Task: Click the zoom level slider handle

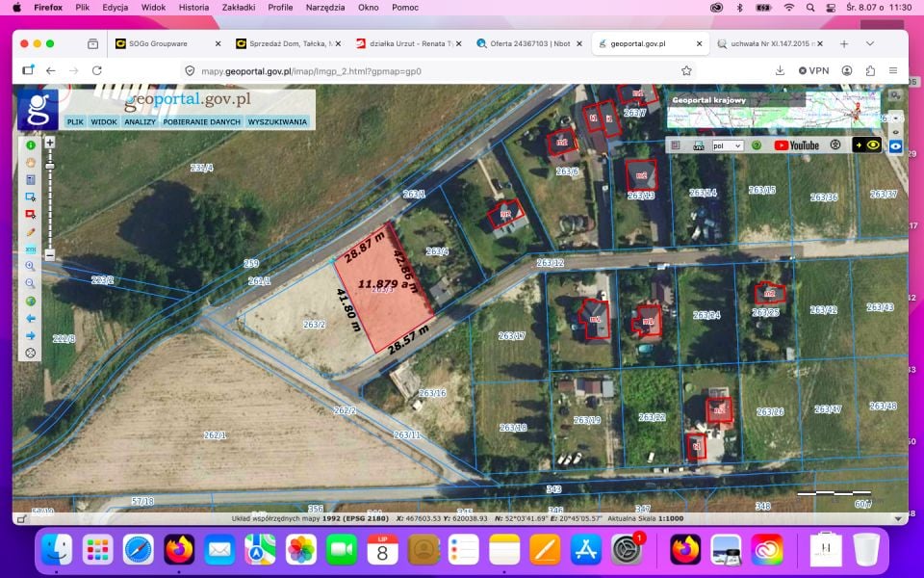Action: pos(50,167)
